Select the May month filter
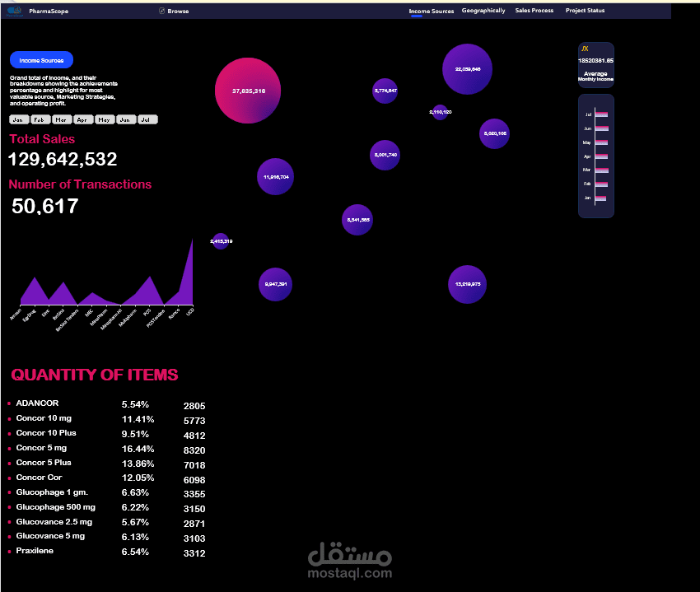This screenshot has height=592, width=700. point(105,119)
